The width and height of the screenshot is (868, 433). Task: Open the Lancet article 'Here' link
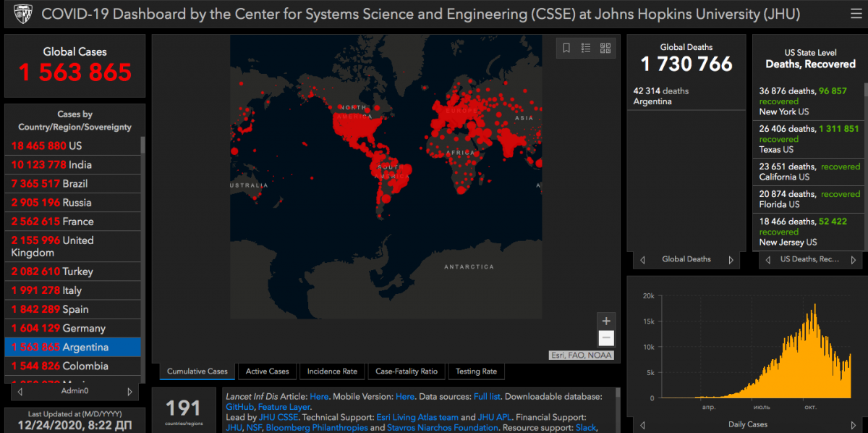(x=319, y=397)
